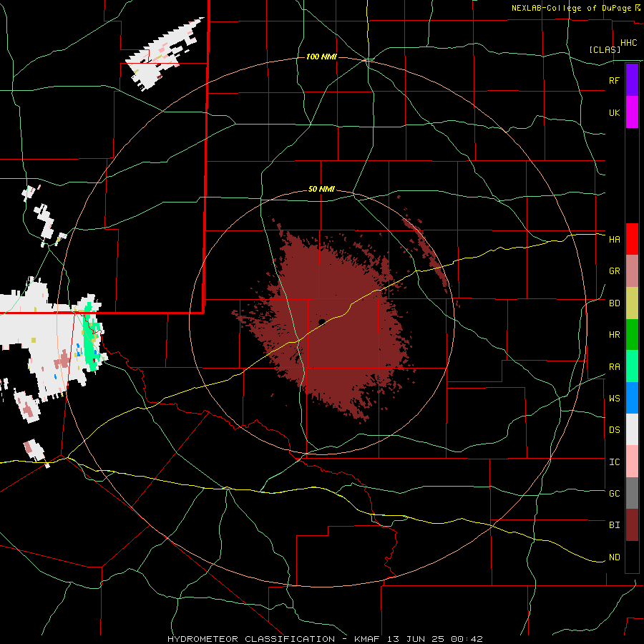The height and width of the screenshot is (644, 644).
Task: Click the BI legend label
Action: pos(614,525)
